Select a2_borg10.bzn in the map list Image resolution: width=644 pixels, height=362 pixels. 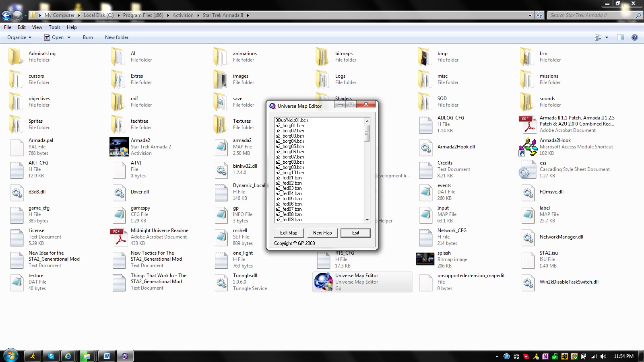[x=290, y=173]
